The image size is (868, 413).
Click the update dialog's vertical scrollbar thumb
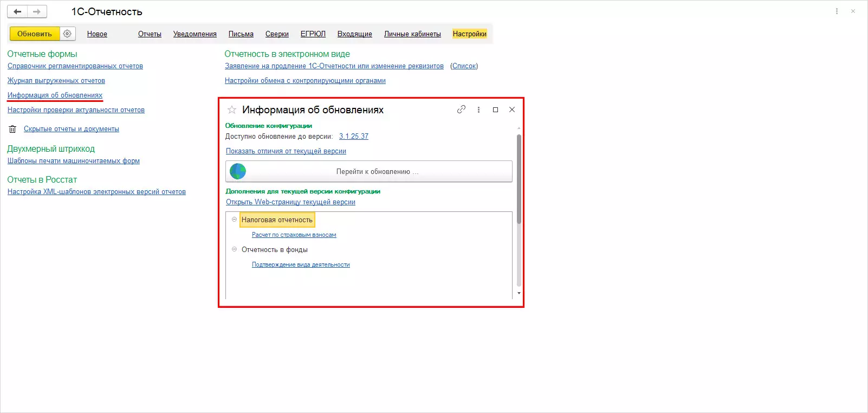(x=519, y=179)
